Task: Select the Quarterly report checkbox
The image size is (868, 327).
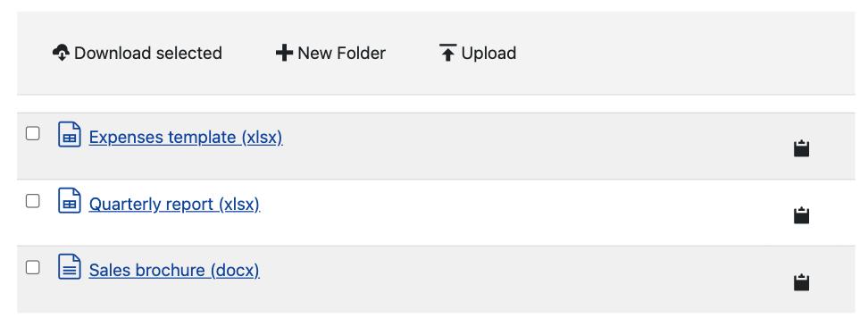Action: (33, 201)
